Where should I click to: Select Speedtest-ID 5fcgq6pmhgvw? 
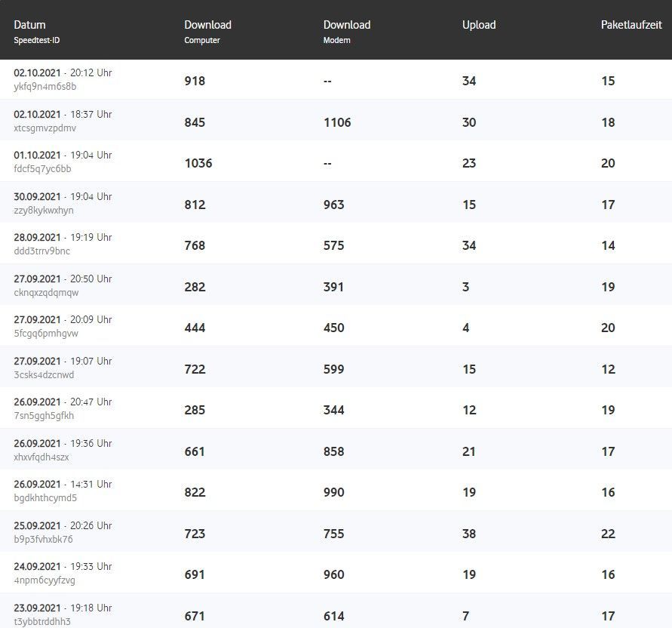(x=46, y=334)
